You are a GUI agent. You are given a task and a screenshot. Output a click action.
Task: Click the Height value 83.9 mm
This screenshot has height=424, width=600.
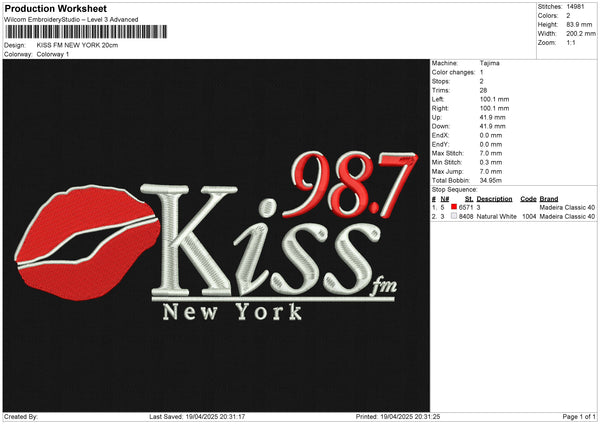point(579,24)
